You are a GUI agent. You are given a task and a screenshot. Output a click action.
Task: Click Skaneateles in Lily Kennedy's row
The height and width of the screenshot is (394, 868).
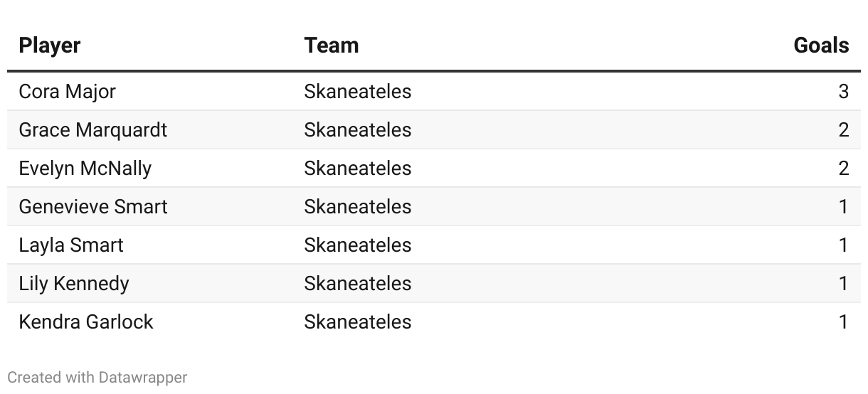point(358,284)
